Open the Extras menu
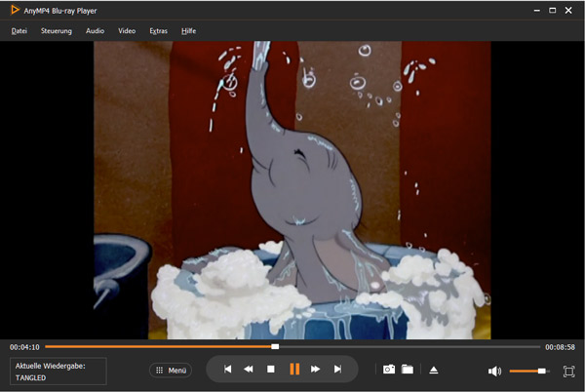Image resolution: width=585 pixels, height=392 pixels. (x=158, y=31)
